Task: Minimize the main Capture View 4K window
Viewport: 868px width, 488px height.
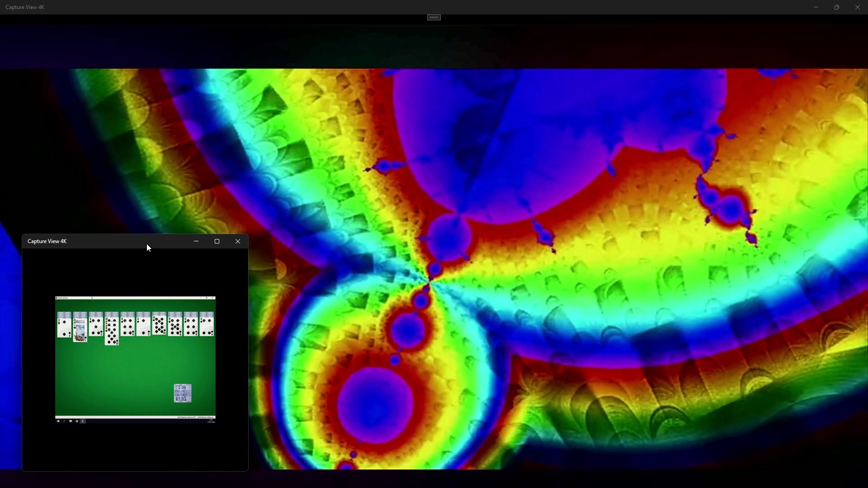Action: coord(816,7)
